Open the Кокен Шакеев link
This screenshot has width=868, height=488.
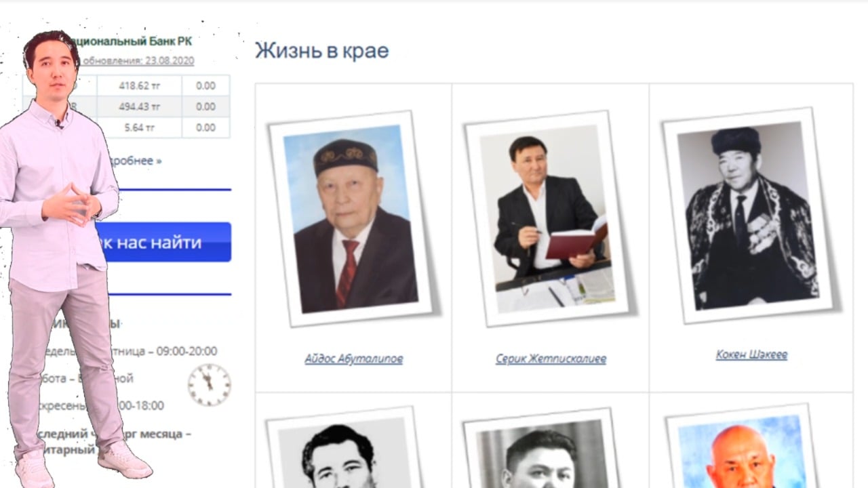(x=751, y=354)
